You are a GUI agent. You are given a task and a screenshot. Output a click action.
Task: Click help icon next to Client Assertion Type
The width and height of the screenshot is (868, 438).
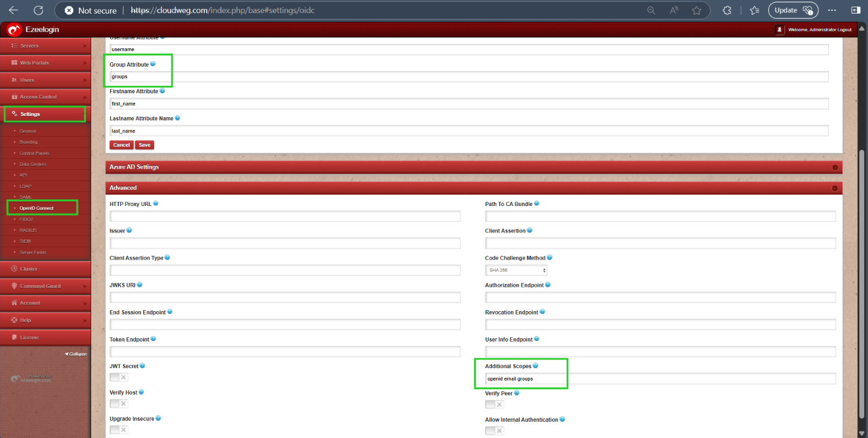coord(167,257)
